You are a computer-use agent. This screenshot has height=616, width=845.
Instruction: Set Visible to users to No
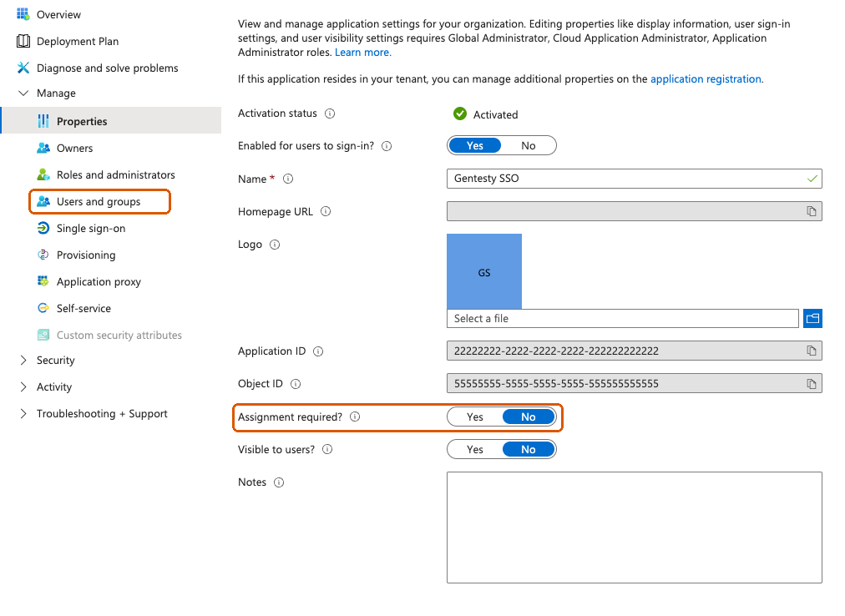point(528,449)
